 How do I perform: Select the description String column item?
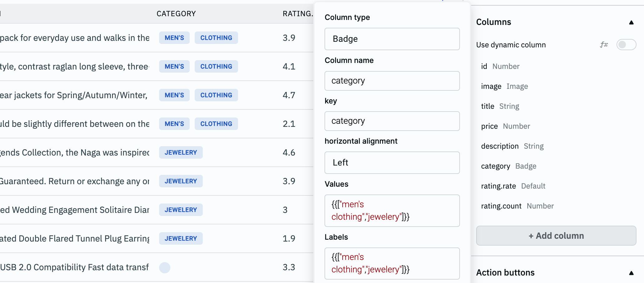[x=512, y=146]
